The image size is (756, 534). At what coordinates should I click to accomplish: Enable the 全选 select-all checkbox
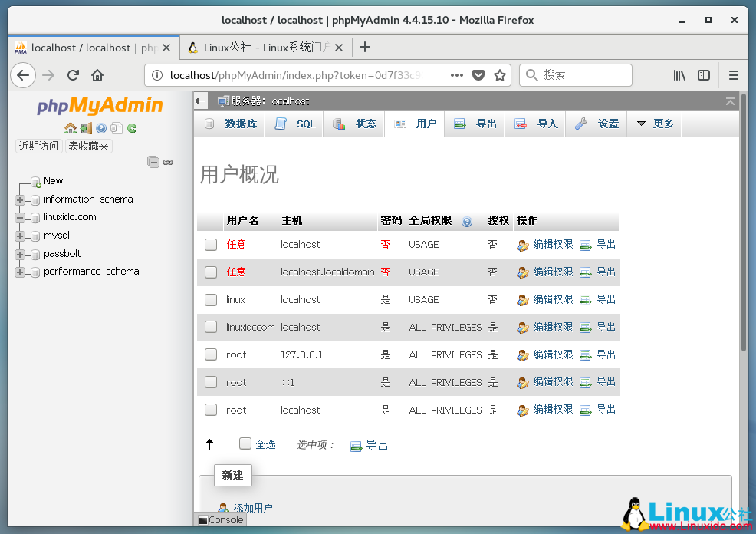pos(245,443)
